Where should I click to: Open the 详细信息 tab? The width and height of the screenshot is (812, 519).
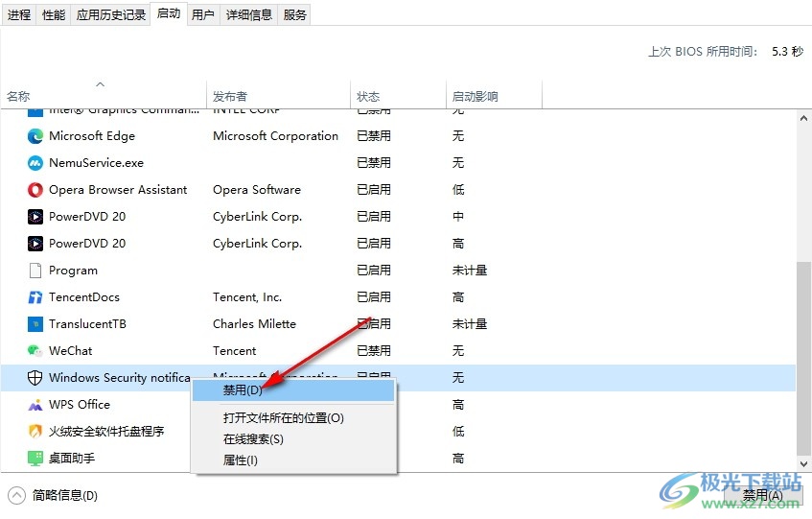coord(249,14)
